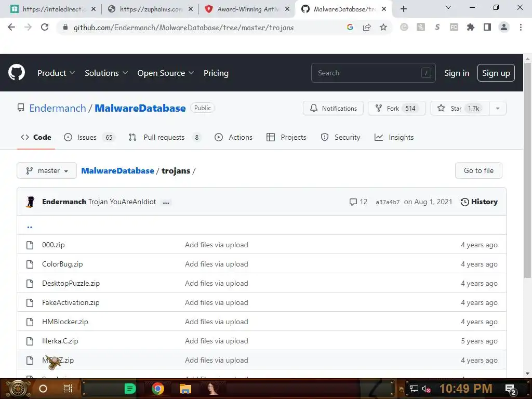Click the Sign up button
The width and height of the screenshot is (532, 399).
496,73
